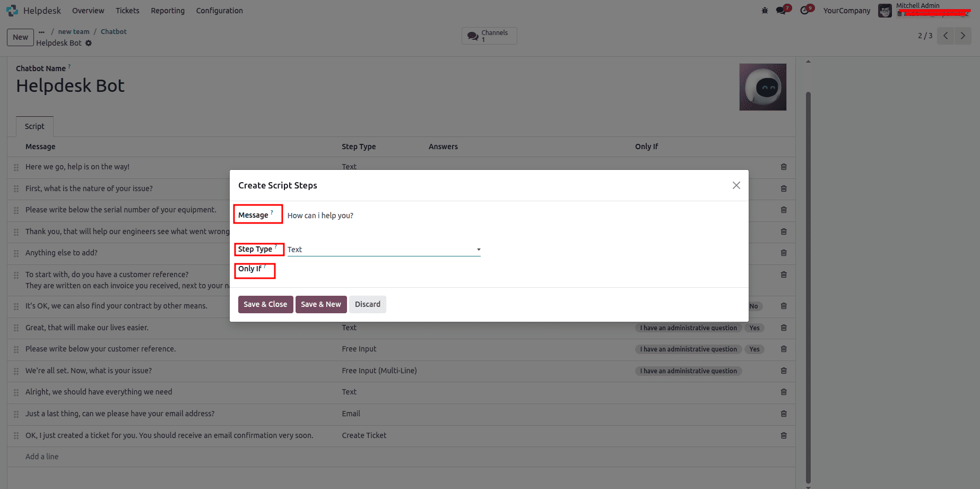Click the gear icon next to Helpdesk Bot
The image size is (980, 489).
(89, 43)
